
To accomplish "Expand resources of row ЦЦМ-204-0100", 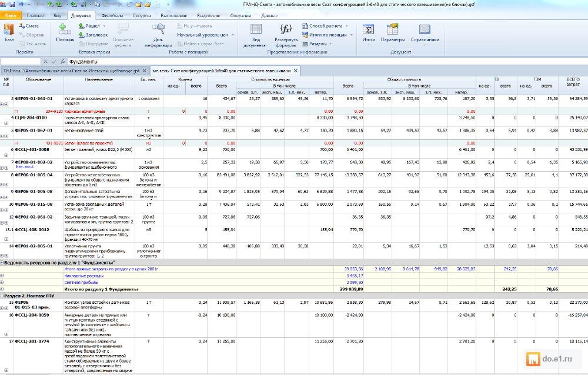I will (x=6, y=123).
